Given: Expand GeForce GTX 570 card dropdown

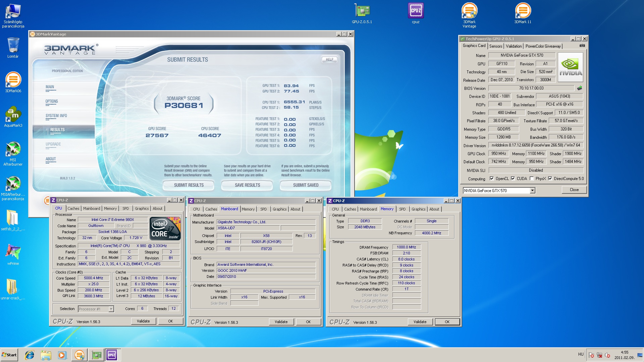Looking at the screenshot, I should click(532, 191).
